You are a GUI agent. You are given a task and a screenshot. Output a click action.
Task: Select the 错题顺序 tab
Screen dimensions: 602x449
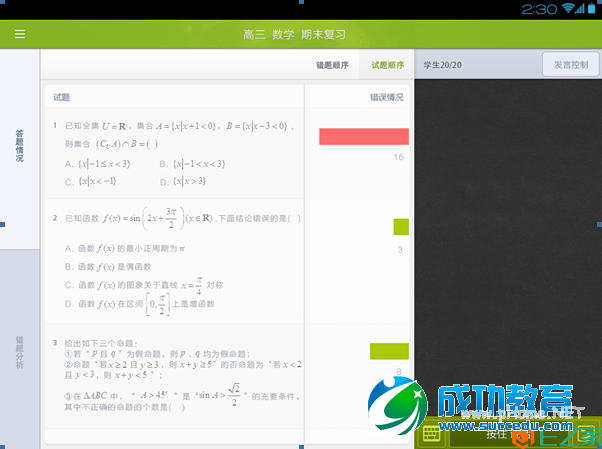(332, 65)
